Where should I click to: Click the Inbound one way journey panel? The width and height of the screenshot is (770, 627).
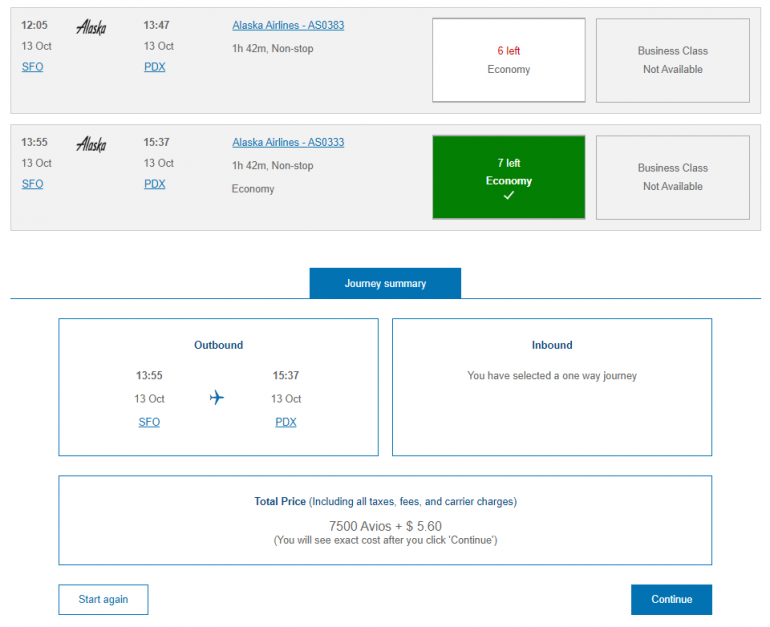pyautogui.click(x=552, y=387)
